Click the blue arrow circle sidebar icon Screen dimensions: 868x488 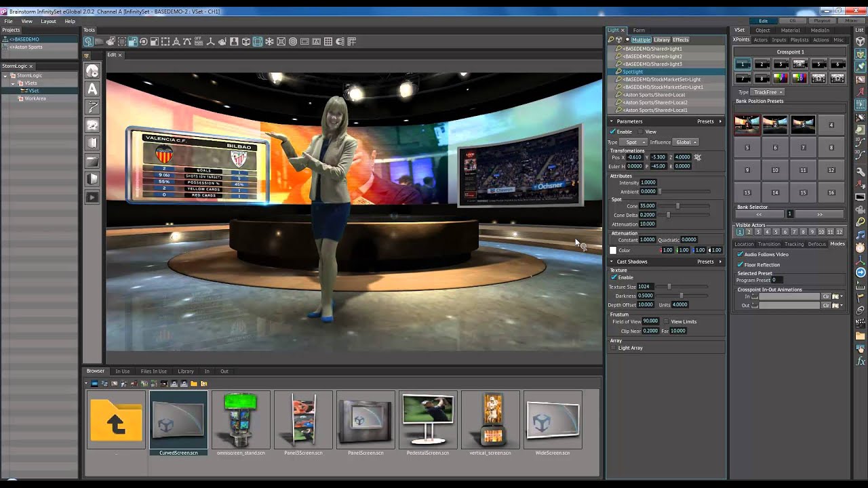click(861, 272)
